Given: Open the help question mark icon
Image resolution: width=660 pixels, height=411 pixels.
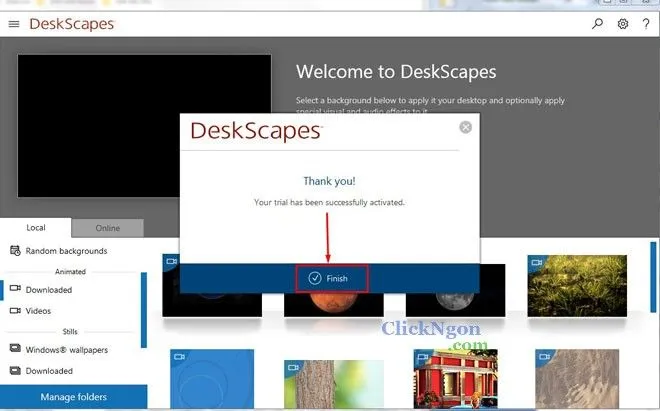Looking at the screenshot, I should pyautogui.click(x=646, y=24).
